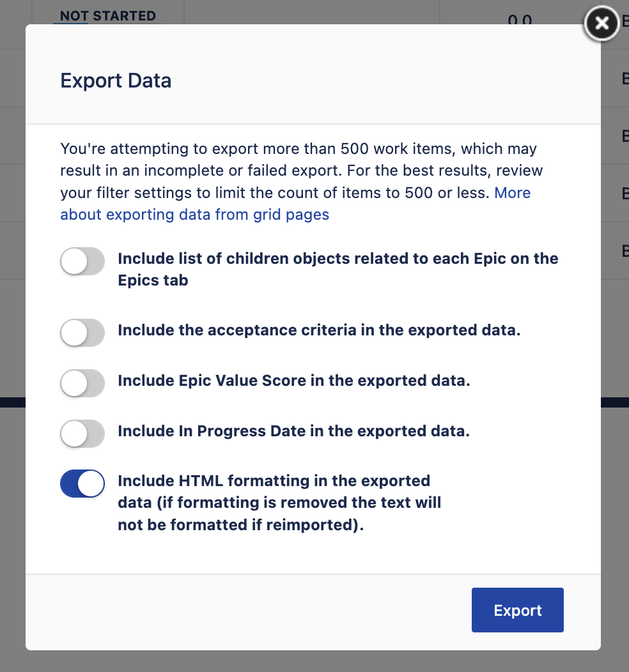The height and width of the screenshot is (672, 629).
Task: Click the 'Include In Progress Date' label text
Action: [293, 431]
